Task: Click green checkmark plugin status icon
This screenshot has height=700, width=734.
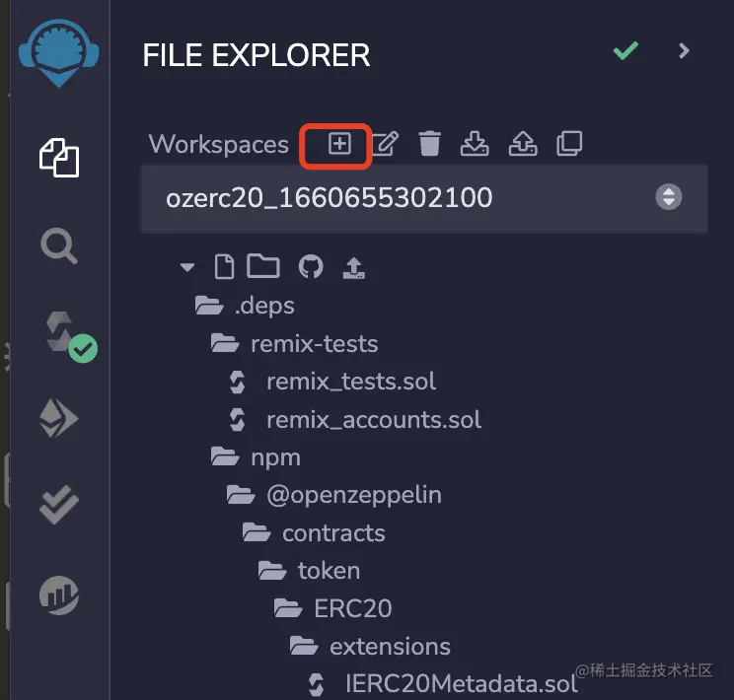Action: pos(625,50)
